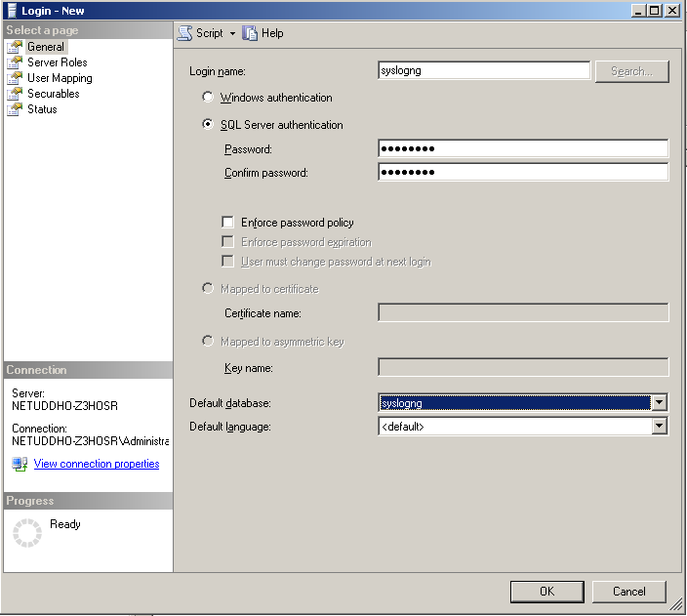Open the Script dropdown arrow
The width and height of the screenshot is (687, 616).
(232, 33)
